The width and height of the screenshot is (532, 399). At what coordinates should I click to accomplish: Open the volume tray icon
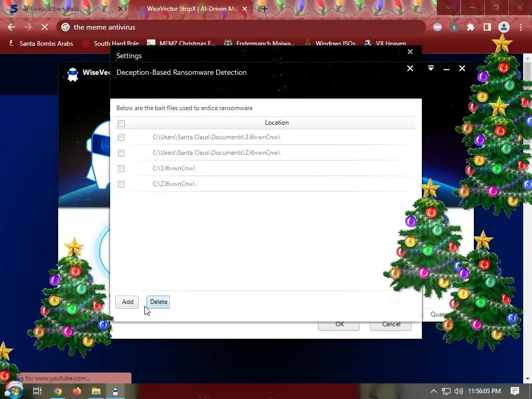458,391
